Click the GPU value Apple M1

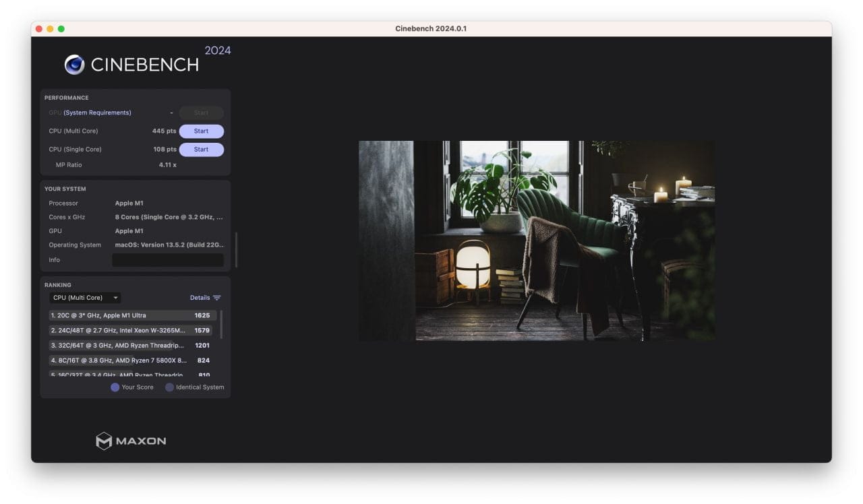(129, 231)
